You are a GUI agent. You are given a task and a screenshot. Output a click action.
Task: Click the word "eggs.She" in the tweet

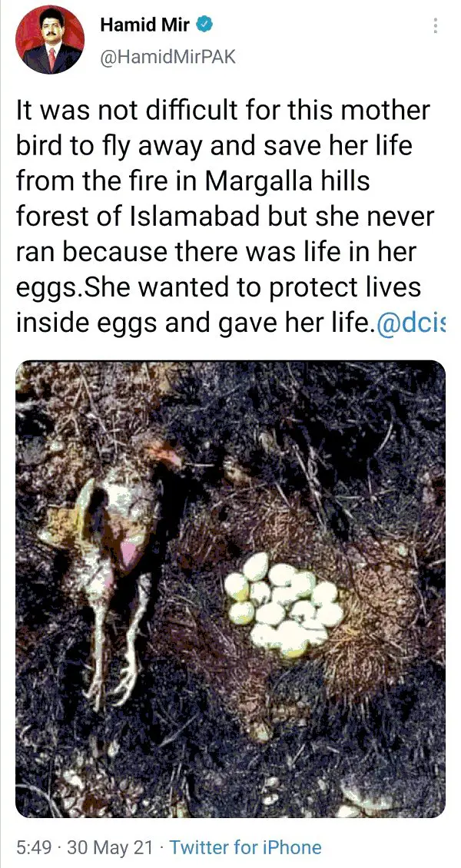(65, 290)
